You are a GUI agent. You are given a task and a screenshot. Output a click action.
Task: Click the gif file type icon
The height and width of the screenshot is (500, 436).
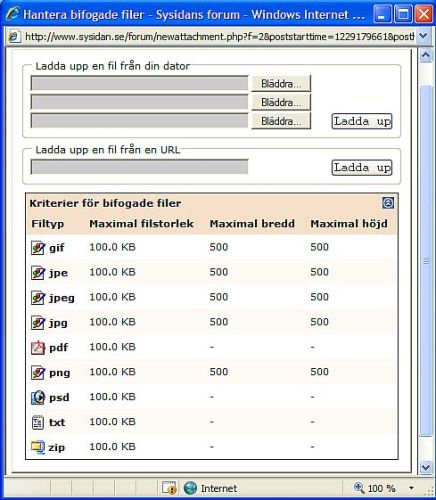[38, 248]
